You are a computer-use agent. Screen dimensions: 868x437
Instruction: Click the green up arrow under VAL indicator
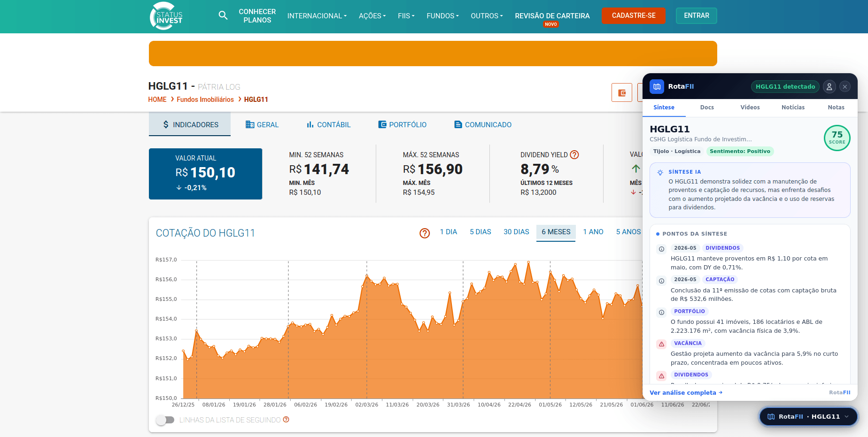636,169
